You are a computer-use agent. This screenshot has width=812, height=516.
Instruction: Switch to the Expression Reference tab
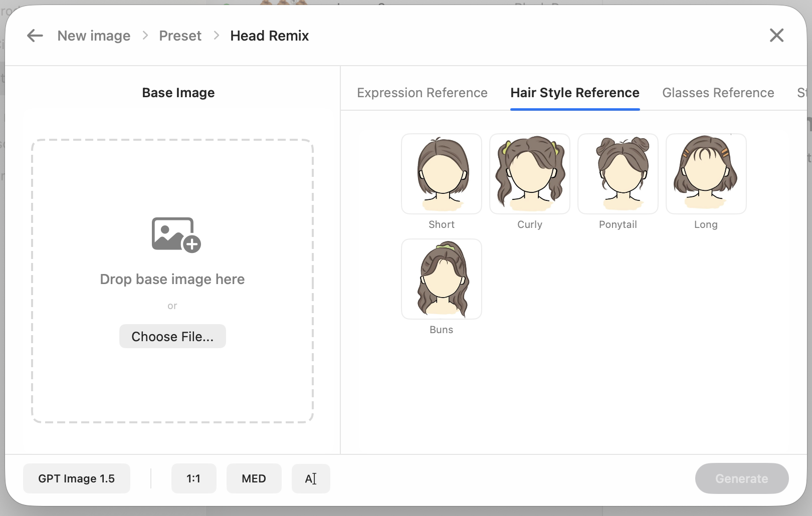[422, 93]
